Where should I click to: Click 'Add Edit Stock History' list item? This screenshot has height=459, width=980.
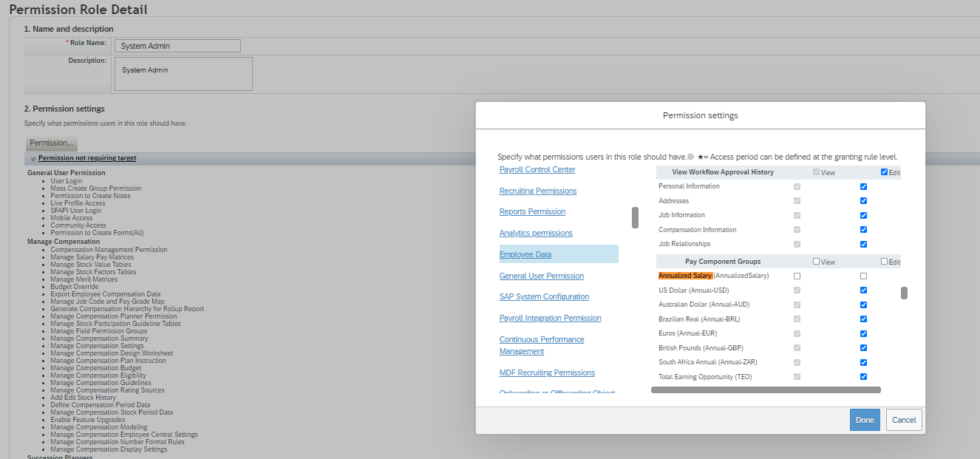click(x=84, y=398)
